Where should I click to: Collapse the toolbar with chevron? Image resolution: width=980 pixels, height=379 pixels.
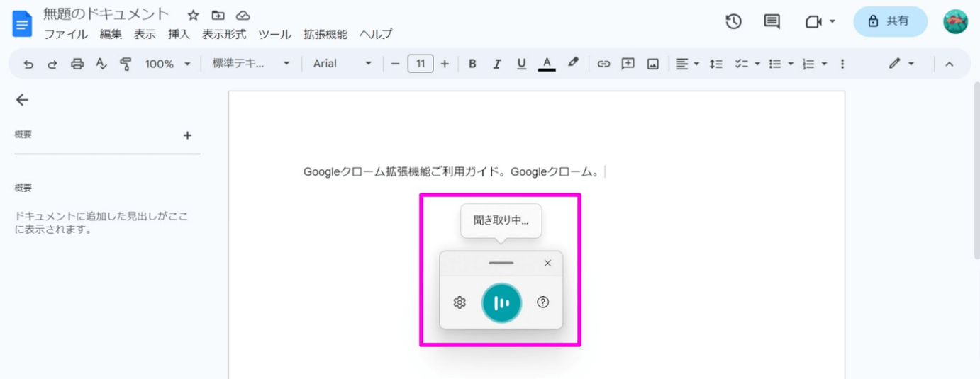click(x=949, y=64)
